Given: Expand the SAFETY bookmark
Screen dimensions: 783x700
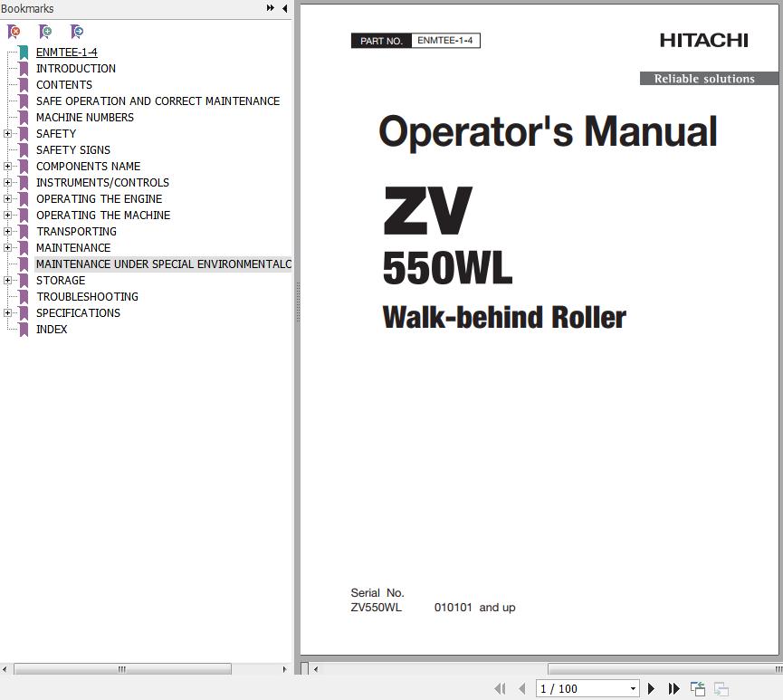Looking at the screenshot, I should (7, 134).
